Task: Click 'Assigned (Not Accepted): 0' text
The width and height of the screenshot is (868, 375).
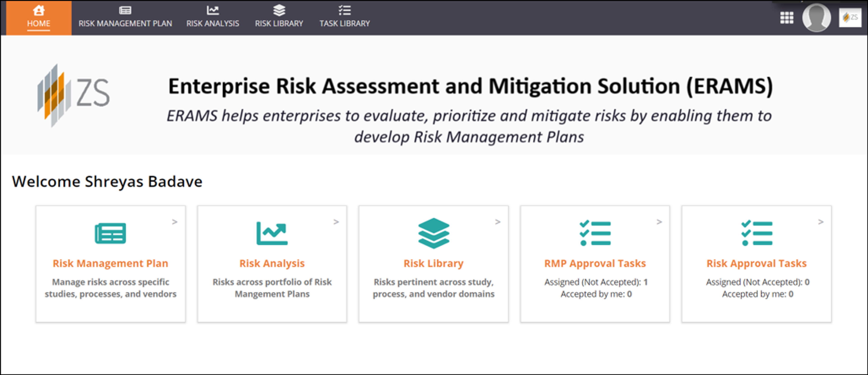Action: (758, 282)
